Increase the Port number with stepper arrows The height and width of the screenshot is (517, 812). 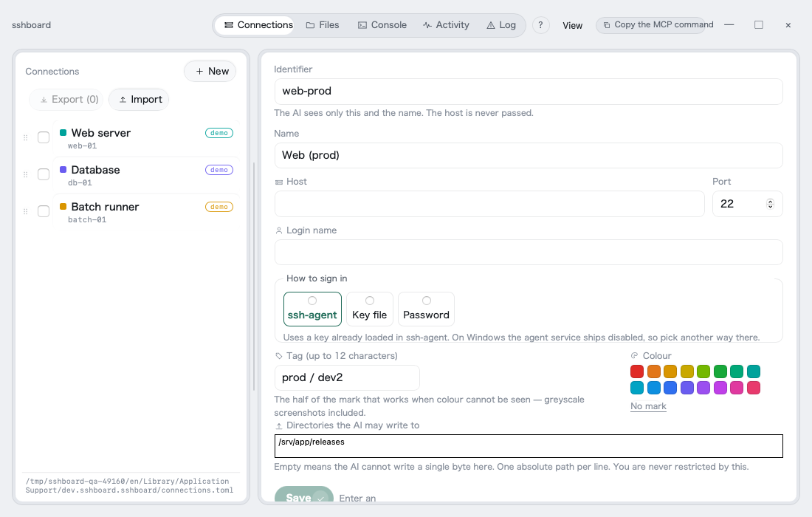click(770, 201)
